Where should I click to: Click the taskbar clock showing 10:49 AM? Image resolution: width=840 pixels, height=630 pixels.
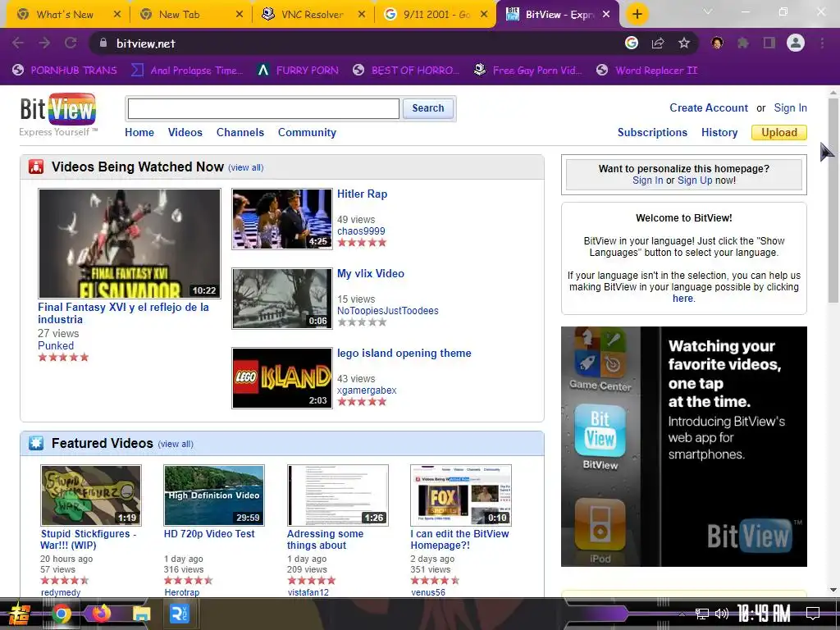coord(764,614)
